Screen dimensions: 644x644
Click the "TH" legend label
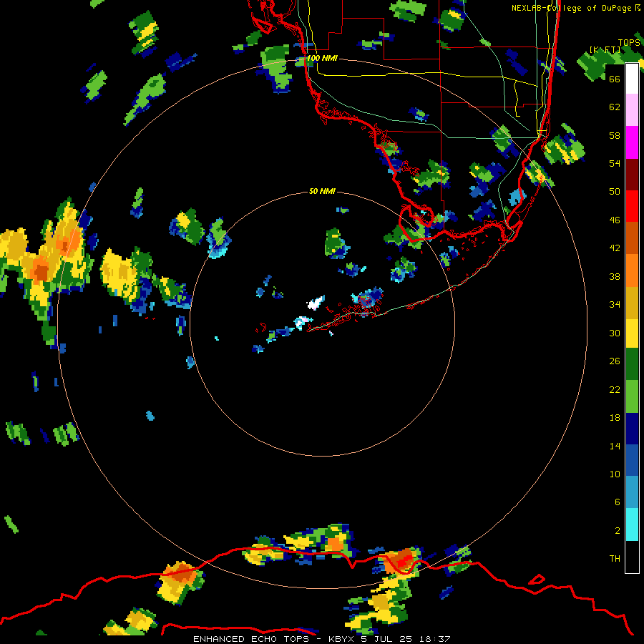615,559
